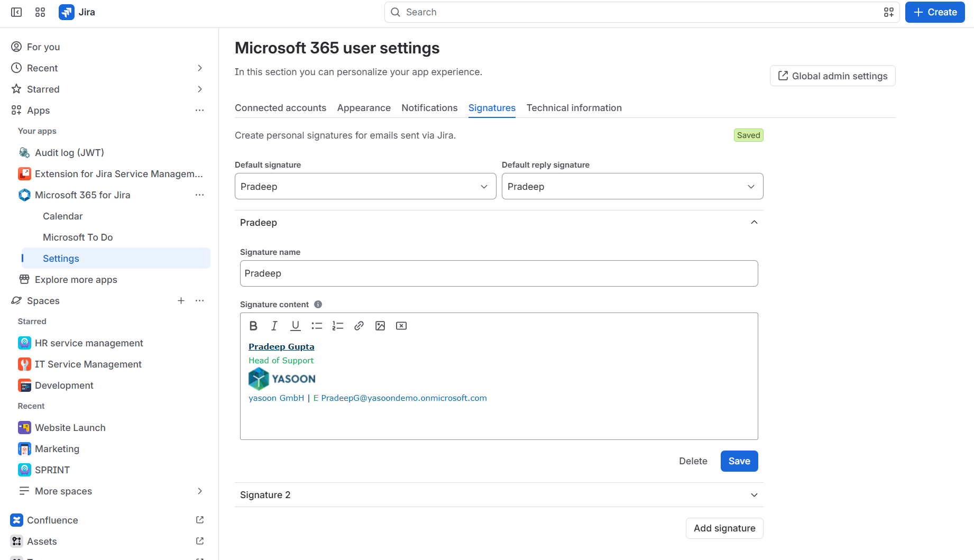Select the Signatures tab

pos(492,108)
